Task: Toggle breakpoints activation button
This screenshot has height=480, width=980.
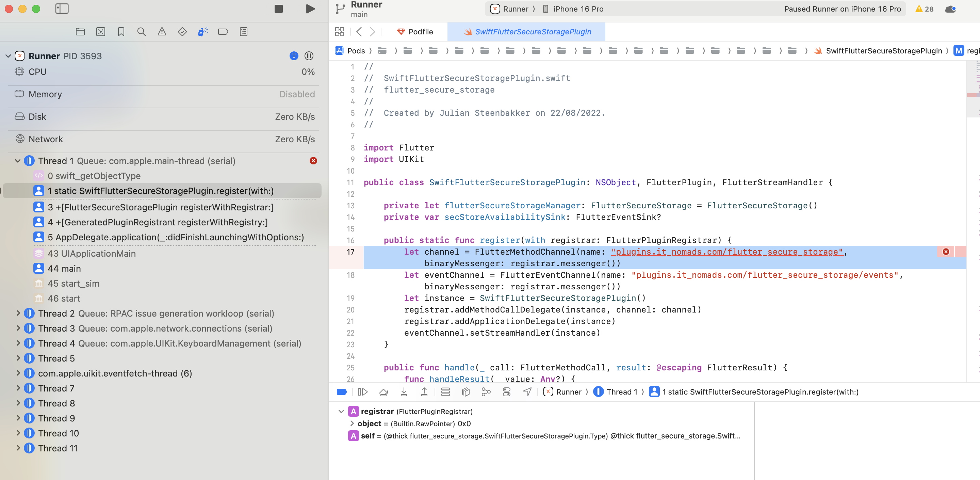Action: click(x=342, y=392)
